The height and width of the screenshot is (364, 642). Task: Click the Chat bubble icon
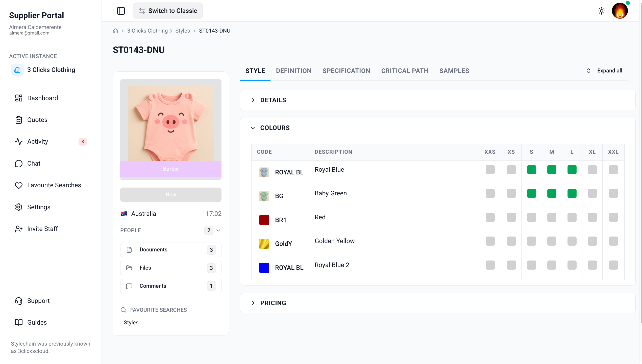pos(19,164)
